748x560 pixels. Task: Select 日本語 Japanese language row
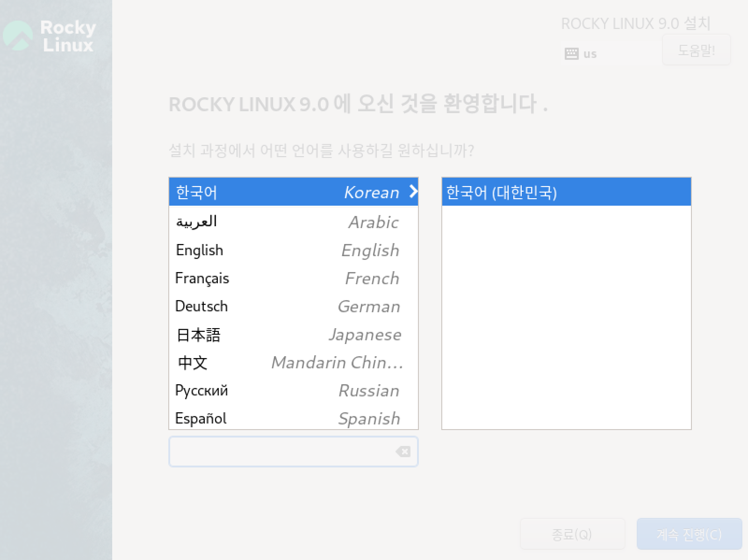coord(293,334)
